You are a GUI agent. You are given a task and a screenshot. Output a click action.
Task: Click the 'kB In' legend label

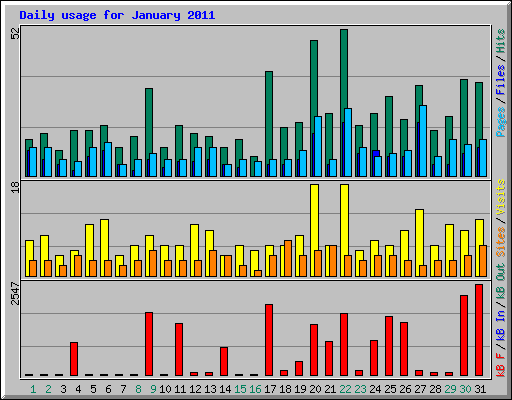500,325
